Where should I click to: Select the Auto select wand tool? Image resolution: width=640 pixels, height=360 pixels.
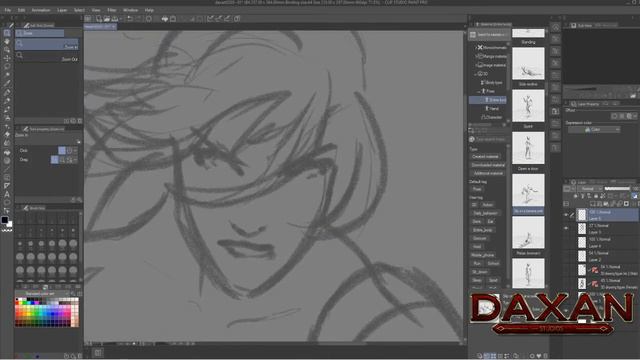(7, 75)
